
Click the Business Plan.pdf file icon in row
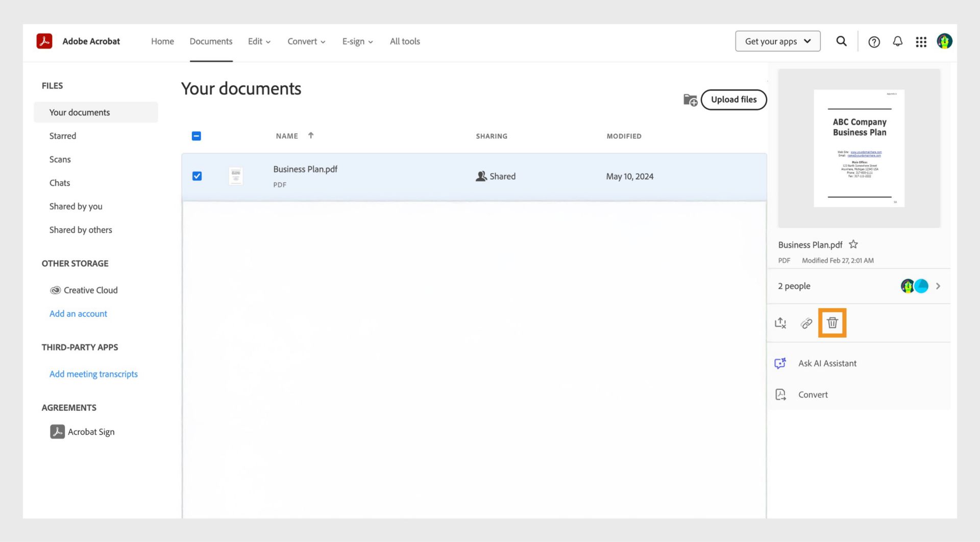[x=235, y=176]
